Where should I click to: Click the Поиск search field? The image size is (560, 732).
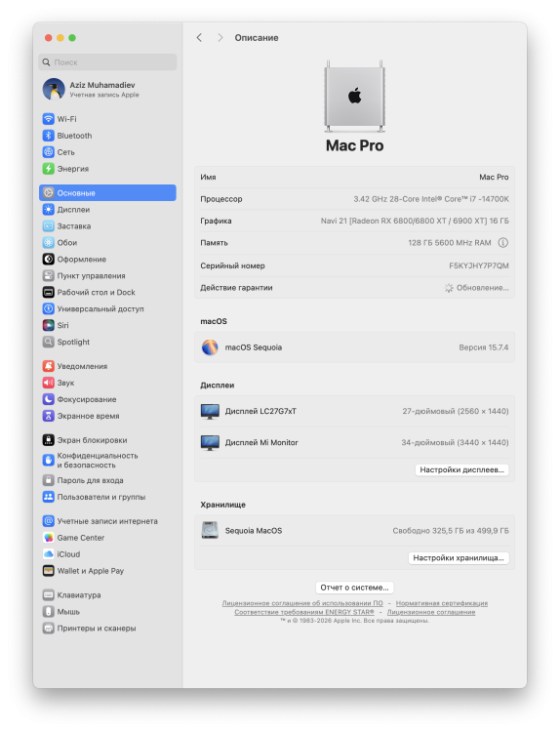point(107,62)
